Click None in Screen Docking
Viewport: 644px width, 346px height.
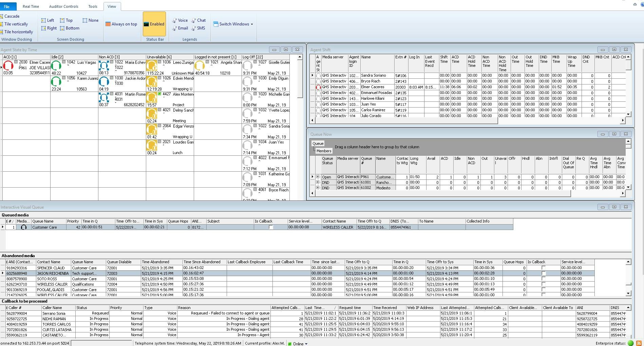(90, 20)
